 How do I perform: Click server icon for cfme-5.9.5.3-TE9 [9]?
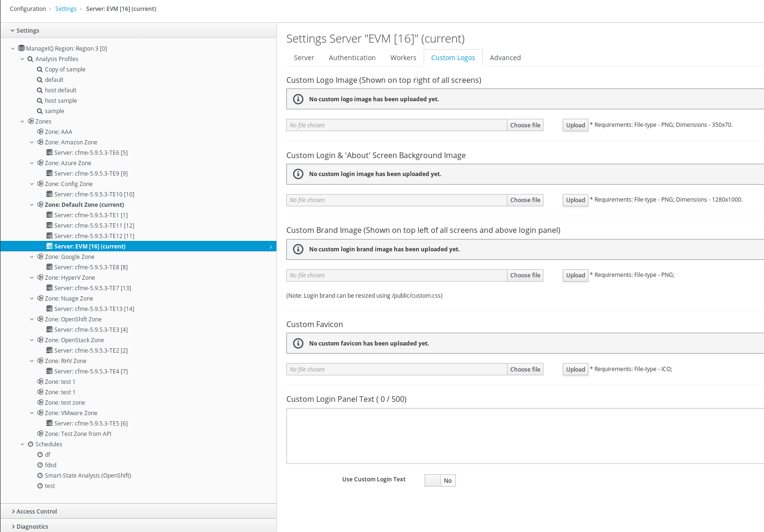[49, 173]
